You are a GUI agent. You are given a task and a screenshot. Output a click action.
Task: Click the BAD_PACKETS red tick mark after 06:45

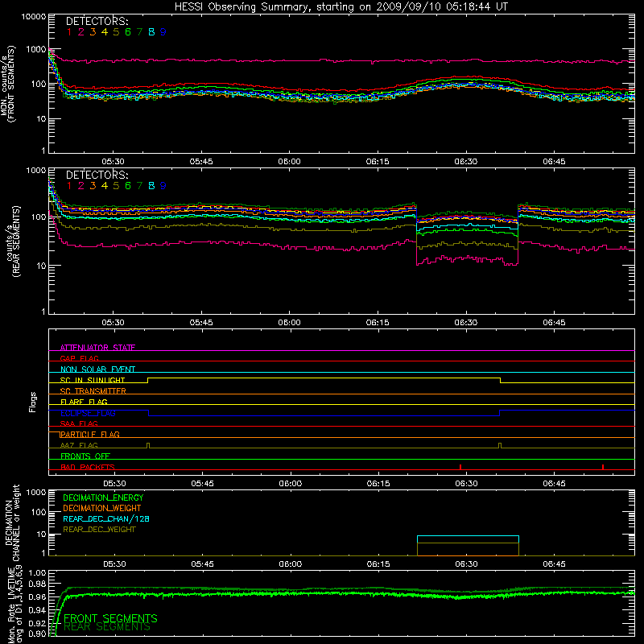[602, 467]
